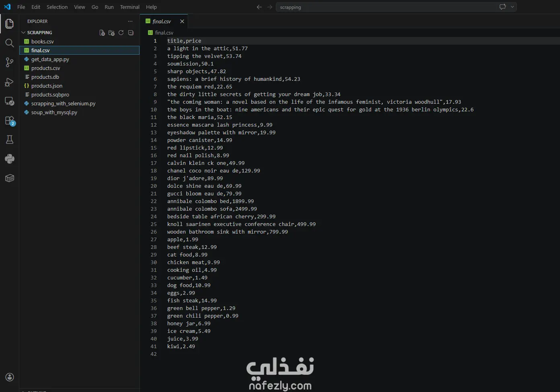The height and width of the screenshot is (392, 560).
Task: Open the Help menu
Action: click(x=151, y=7)
